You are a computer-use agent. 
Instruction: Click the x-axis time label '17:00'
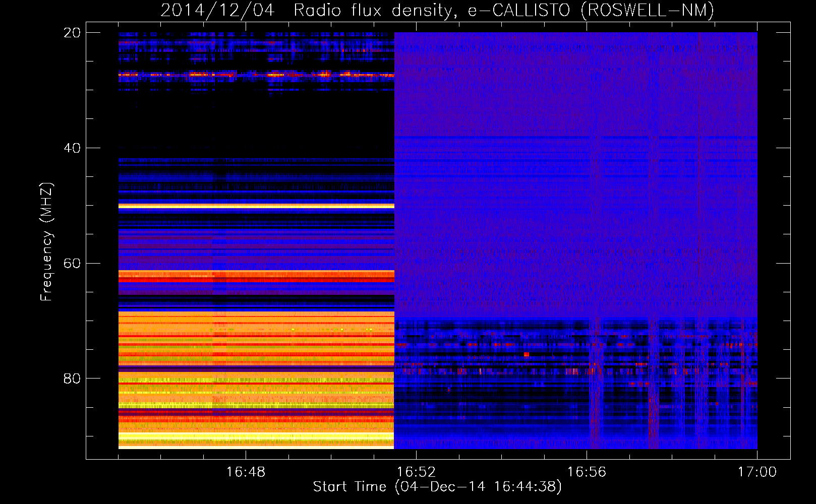click(x=757, y=472)
